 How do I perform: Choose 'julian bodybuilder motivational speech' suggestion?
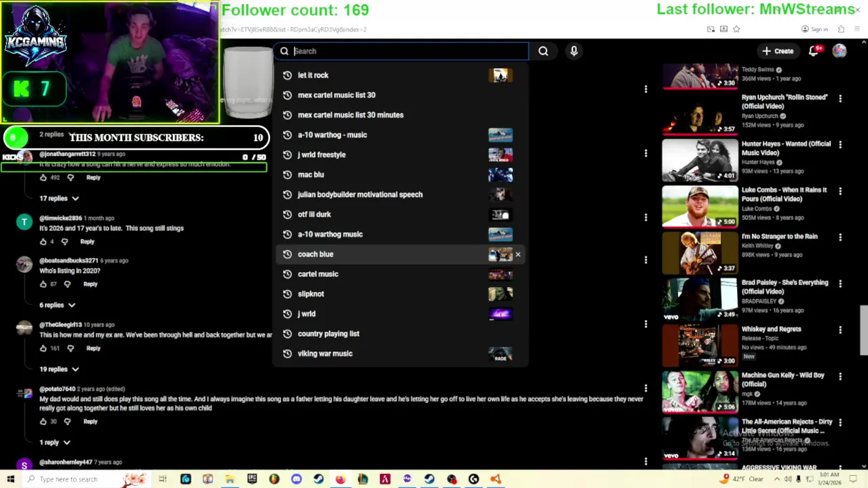(x=400, y=195)
